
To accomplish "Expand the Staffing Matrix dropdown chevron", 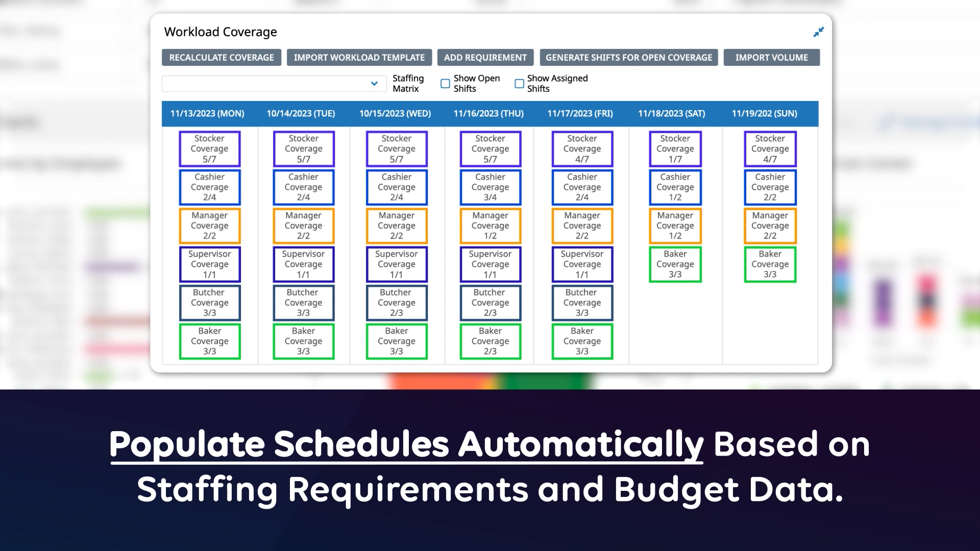I will coord(374,84).
